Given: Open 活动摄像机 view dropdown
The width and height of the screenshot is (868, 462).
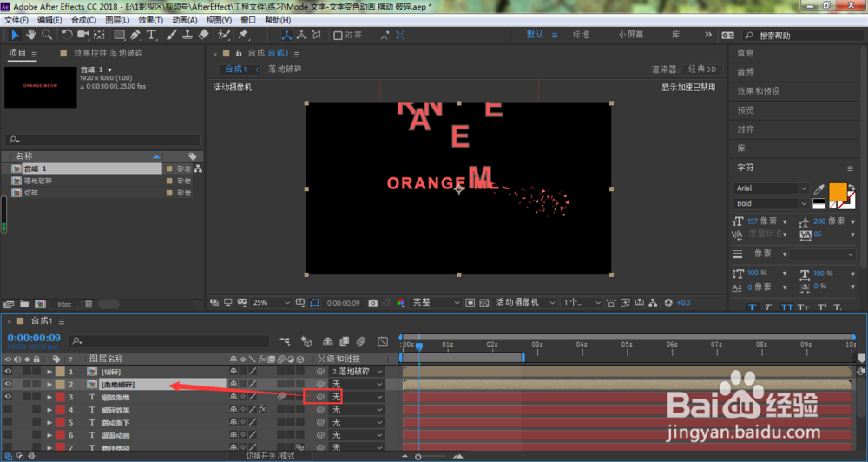Looking at the screenshot, I should [x=524, y=303].
